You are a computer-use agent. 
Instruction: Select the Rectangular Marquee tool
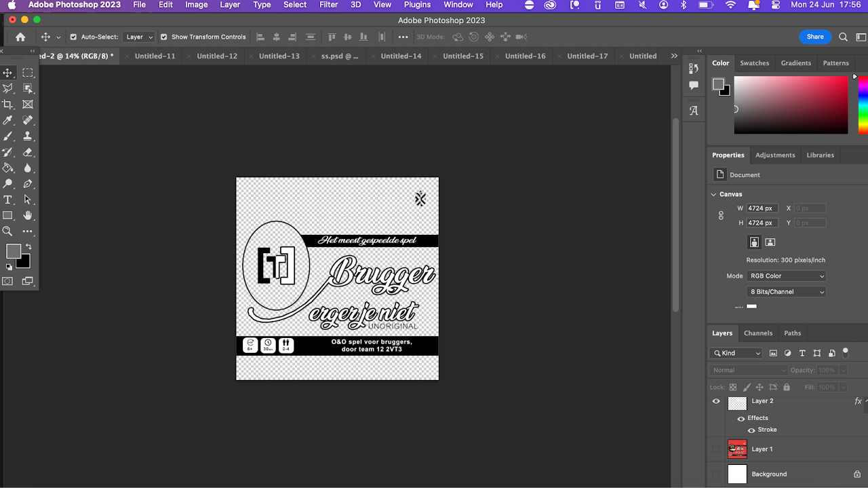(28, 73)
